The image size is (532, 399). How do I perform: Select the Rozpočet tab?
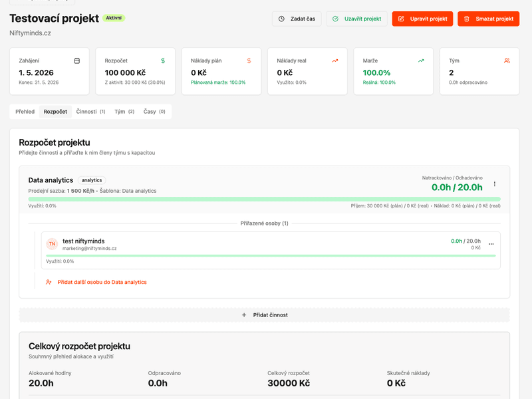point(55,112)
